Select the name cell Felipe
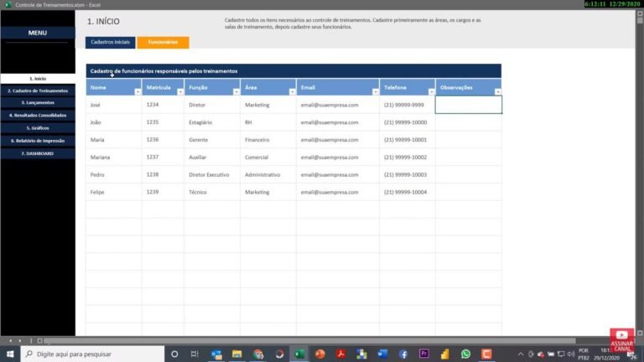 click(114, 192)
